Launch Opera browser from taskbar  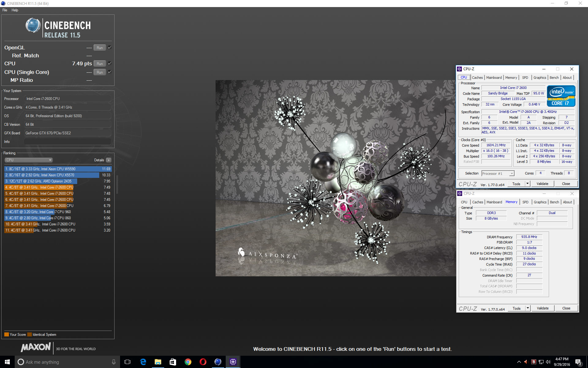click(203, 362)
